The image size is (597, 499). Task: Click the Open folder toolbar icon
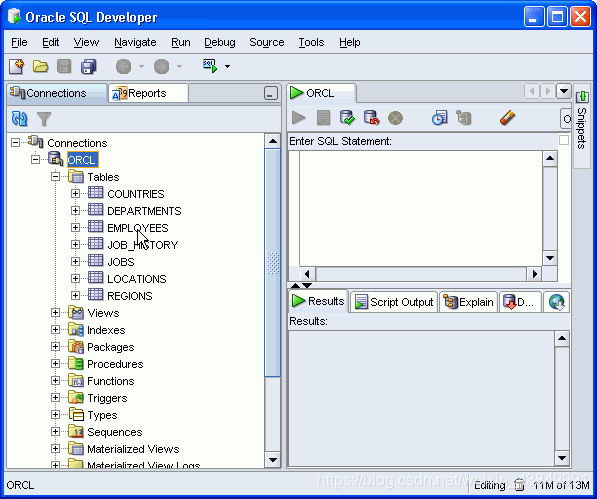point(40,66)
